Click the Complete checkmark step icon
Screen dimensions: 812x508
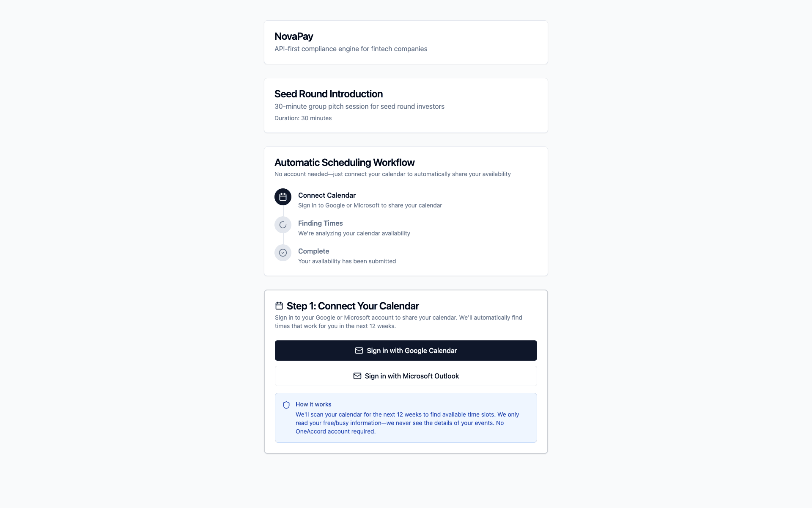tap(283, 253)
